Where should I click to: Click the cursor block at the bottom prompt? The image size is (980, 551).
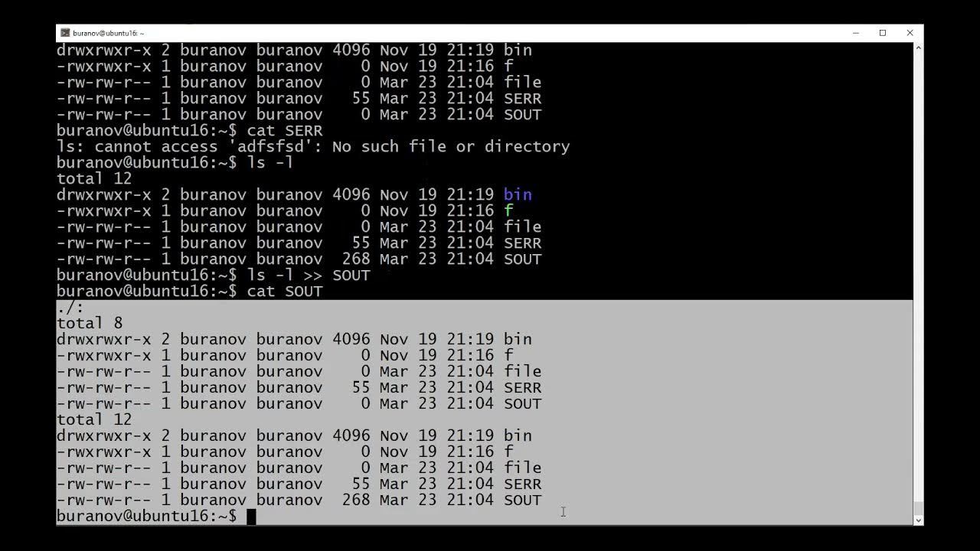click(251, 517)
